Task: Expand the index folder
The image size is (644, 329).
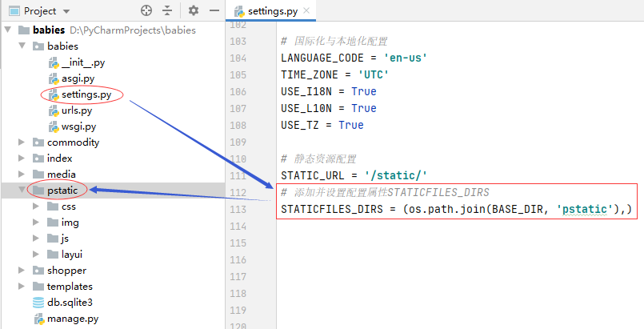Action: point(22,158)
